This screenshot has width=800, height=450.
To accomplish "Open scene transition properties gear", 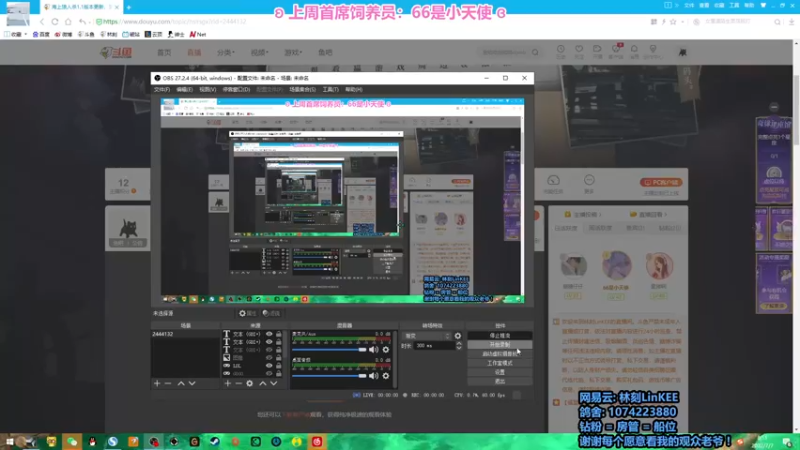I will point(458,336).
